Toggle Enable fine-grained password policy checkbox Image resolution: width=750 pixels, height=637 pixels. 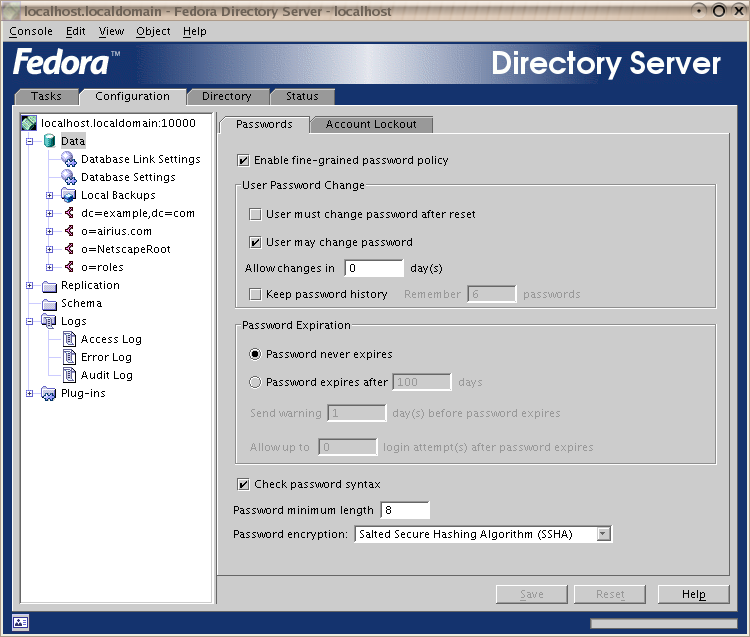point(243,160)
